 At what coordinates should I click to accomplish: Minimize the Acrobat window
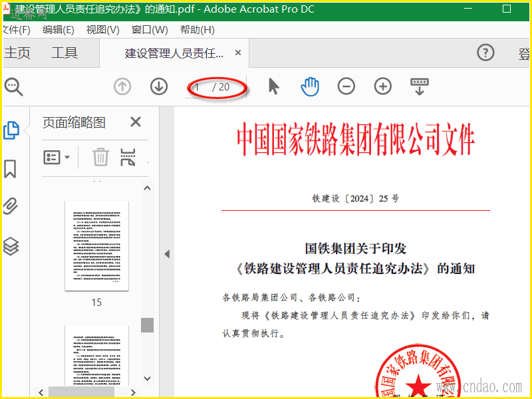click(x=468, y=9)
